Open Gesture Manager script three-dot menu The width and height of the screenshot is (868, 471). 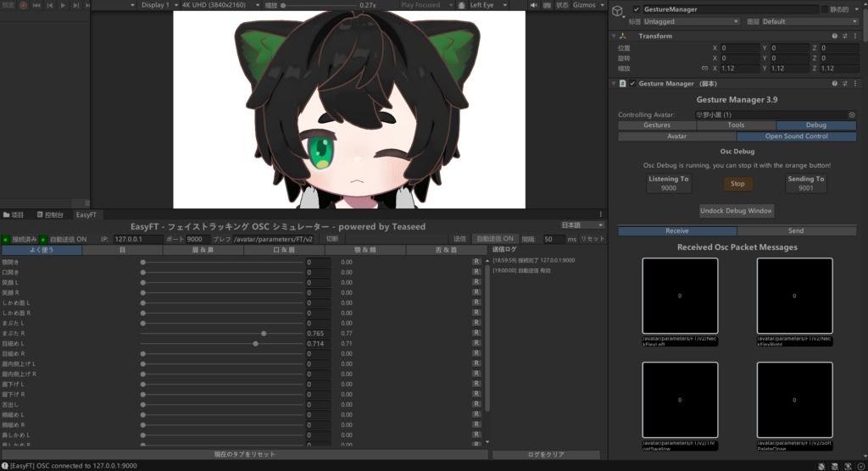coord(855,84)
